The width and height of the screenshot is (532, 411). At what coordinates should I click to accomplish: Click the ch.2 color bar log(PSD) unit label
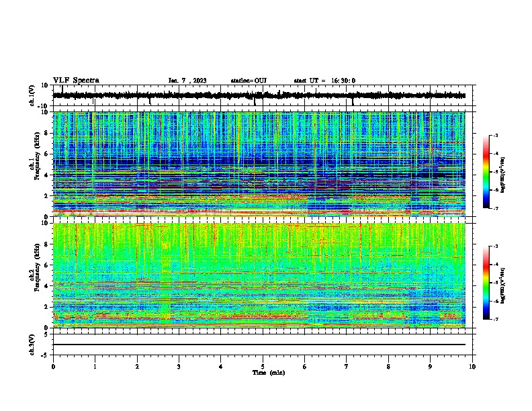pos(503,285)
